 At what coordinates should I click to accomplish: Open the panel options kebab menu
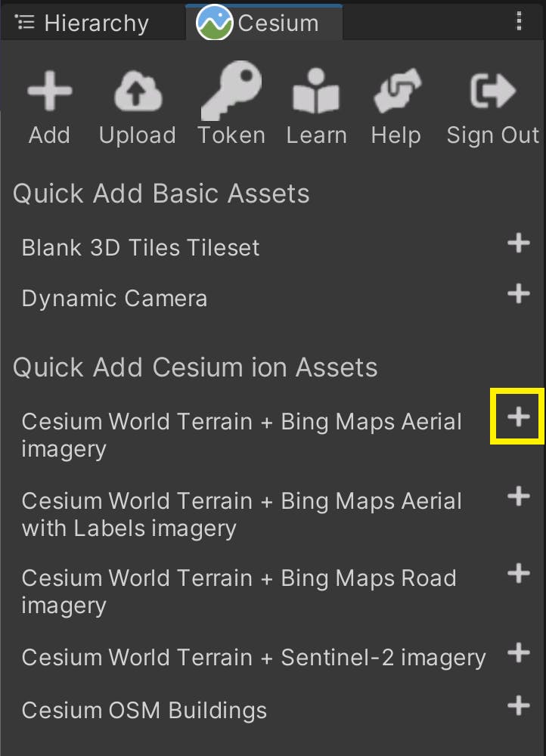click(519, 19)
